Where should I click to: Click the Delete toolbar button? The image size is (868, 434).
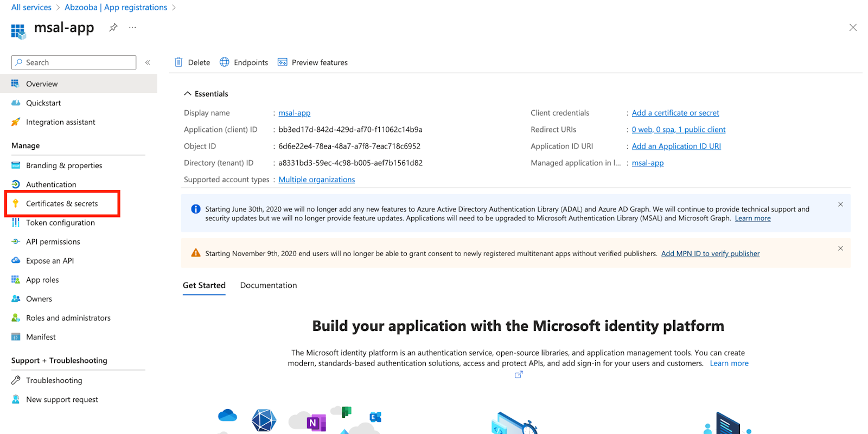click(192, 62)
